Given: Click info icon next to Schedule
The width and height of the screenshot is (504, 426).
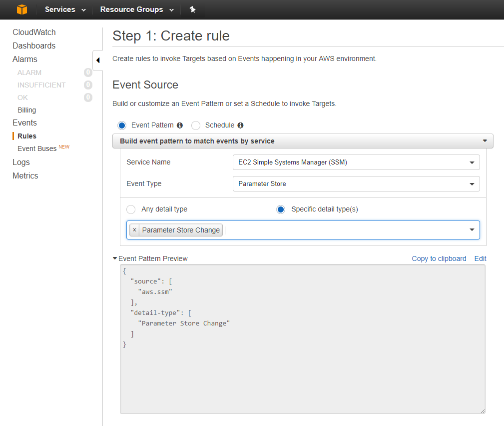Looking at the screenshot, I should tap(240, 125).
